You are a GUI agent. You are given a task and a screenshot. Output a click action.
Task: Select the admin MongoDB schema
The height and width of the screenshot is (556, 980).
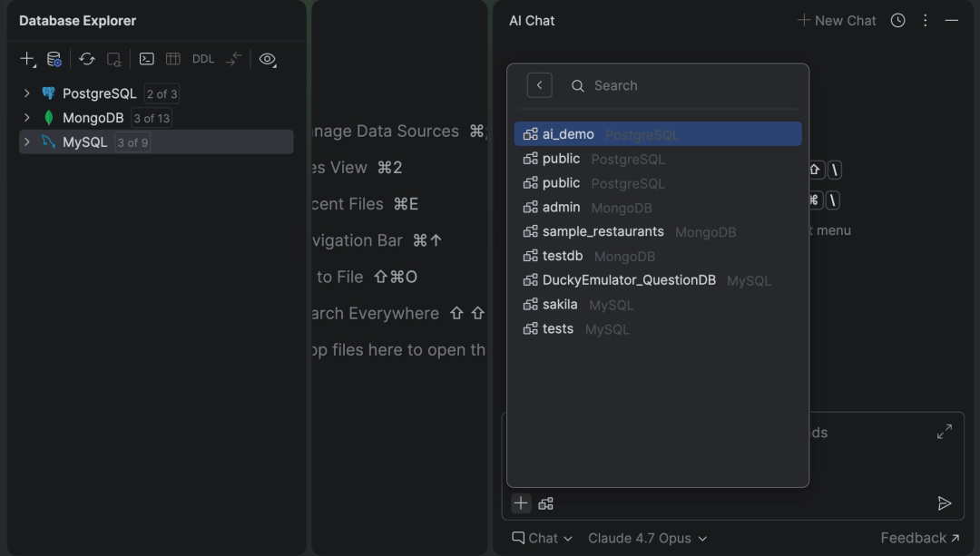coord(658,208)
